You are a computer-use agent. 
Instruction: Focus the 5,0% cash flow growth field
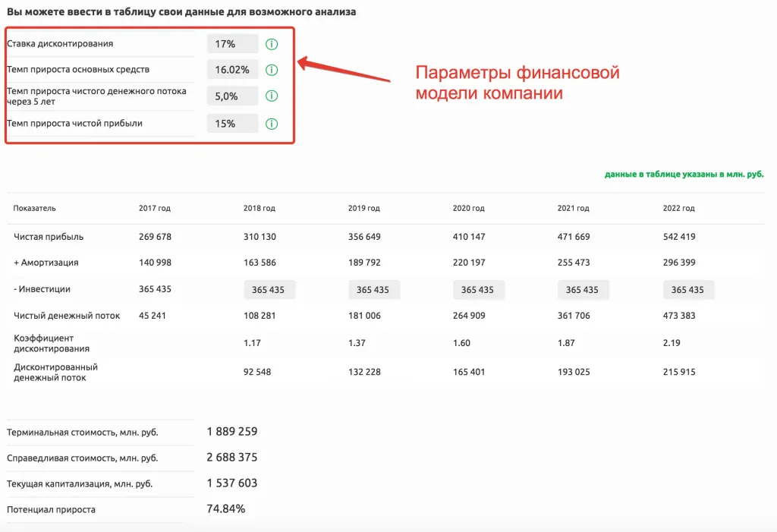[232, 96]
